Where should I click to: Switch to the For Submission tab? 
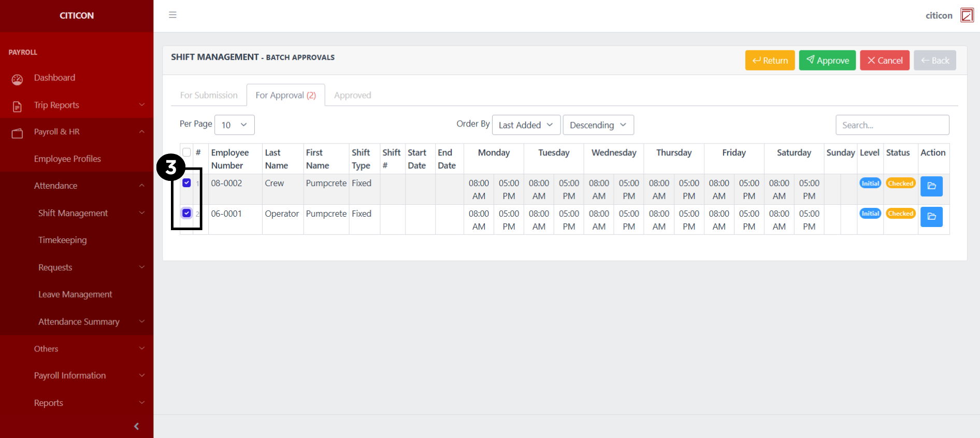click(209, 95)
